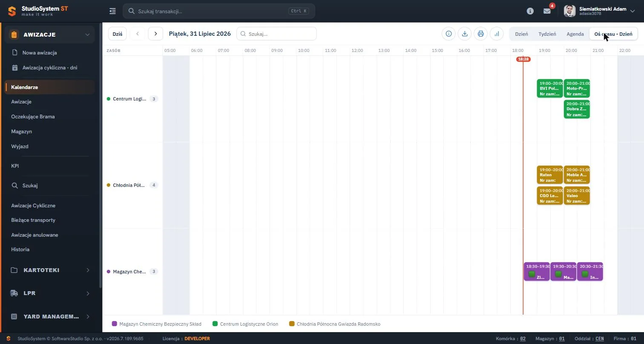Click the Dziś button
Screen dimensions: 644x344
pyautogui.click(x=118, y=34)
